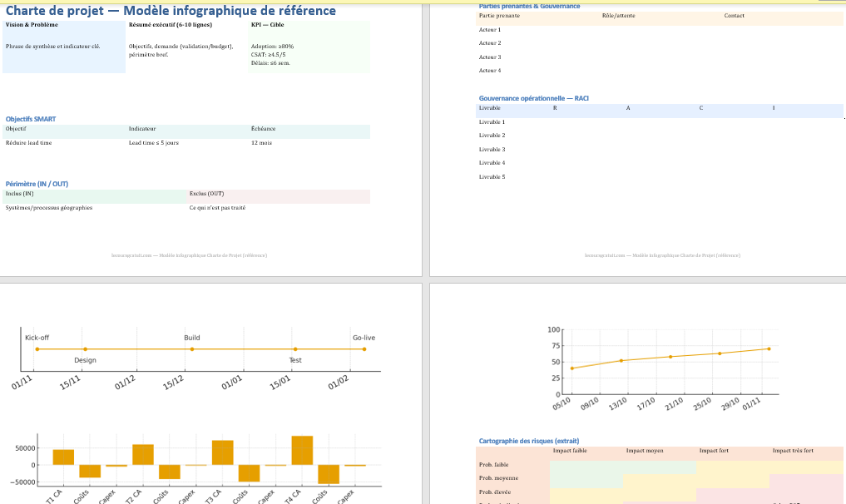846x504 pixels.
Task: Select the "Cartographie des risques (extrait)" heading
Action: tap(528, 440)
